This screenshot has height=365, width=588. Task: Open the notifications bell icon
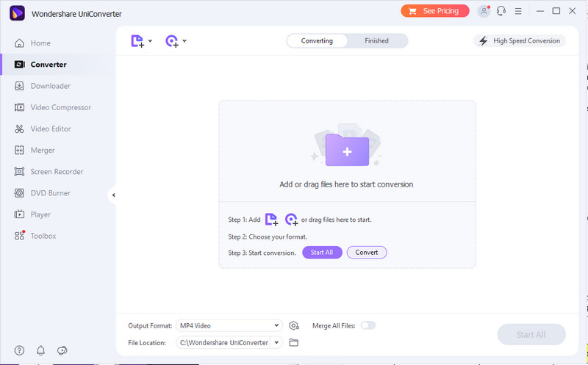click(41, 350)
